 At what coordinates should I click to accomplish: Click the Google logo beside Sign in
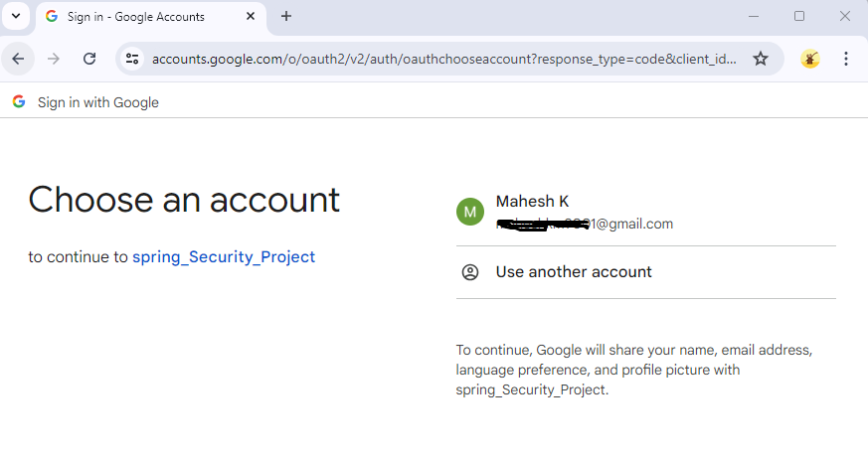[x=19, y=101]
